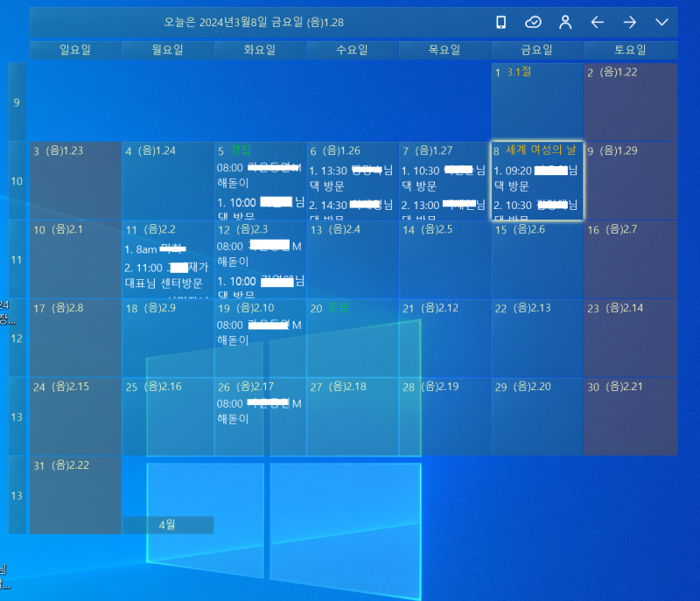Select March 16 cell (음)2.7

click(x=630, y=259)
